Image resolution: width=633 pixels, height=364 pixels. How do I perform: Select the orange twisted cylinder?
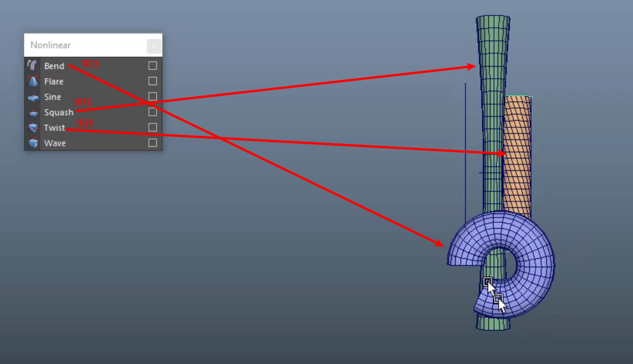coord(518,157)
